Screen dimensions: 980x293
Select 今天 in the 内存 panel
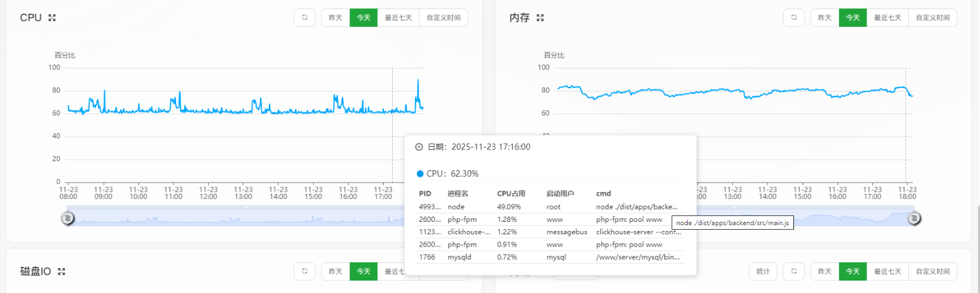click(x=853, y=18)
